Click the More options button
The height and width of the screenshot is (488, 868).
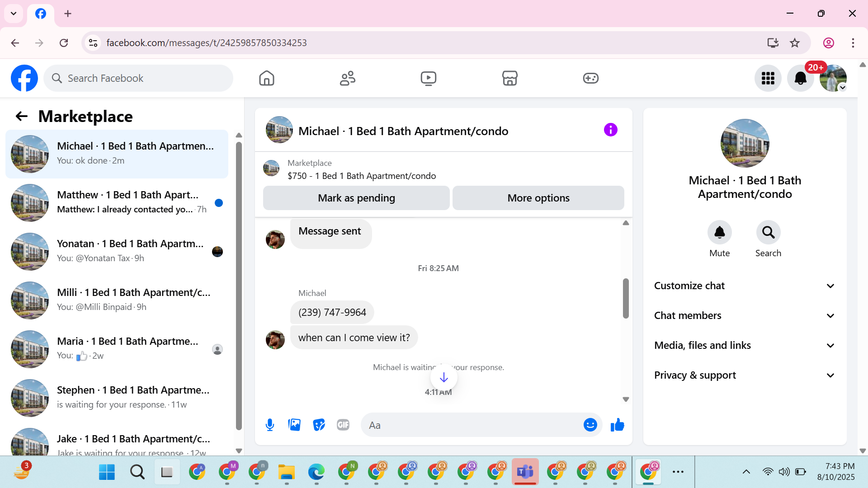click(x=538, y=198)
